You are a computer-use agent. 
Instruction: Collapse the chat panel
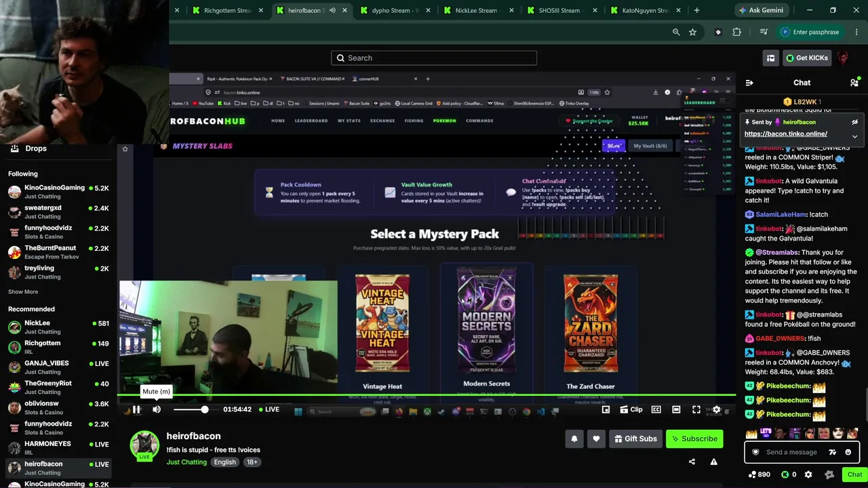(x=749, y=83)
